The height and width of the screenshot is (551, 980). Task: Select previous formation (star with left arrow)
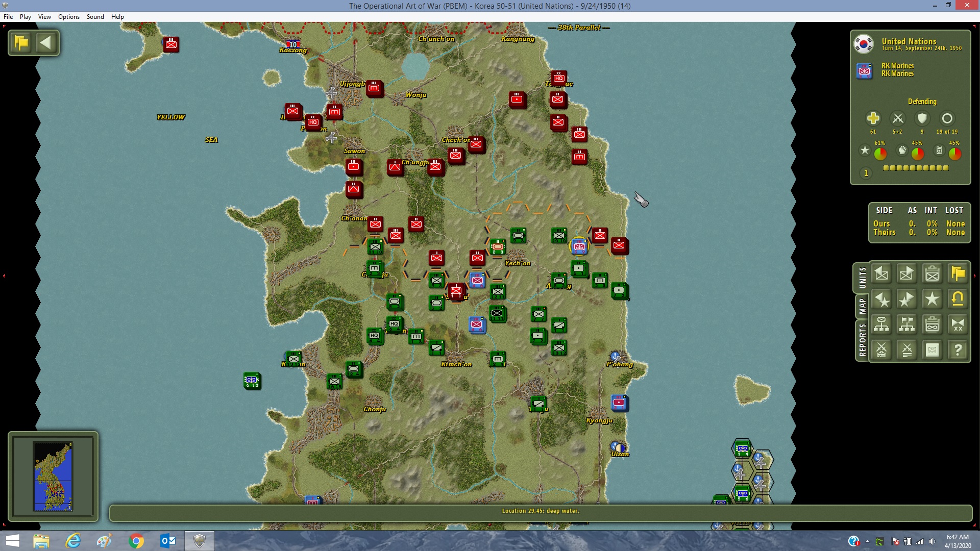881,299
